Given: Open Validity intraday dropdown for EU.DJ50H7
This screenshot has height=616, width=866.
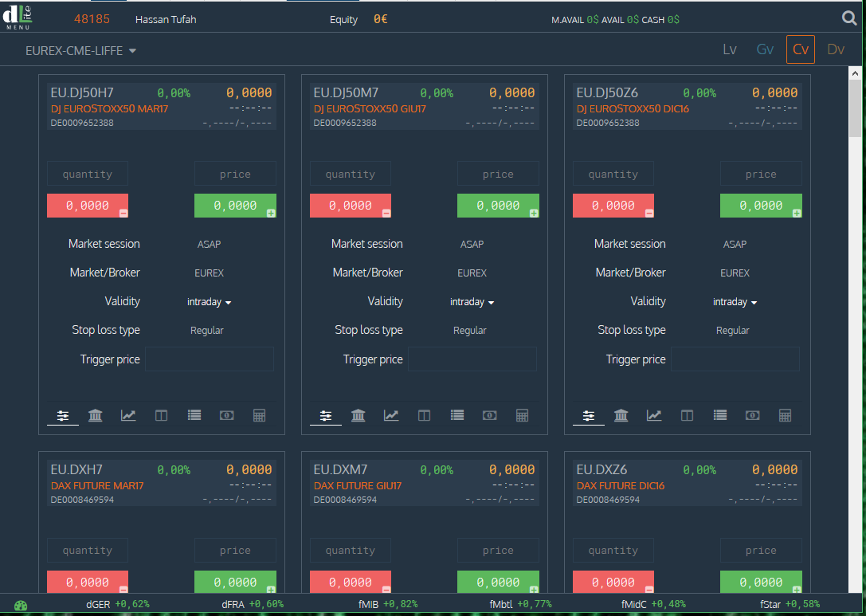Looking at the screenshot, I should 209,302.
